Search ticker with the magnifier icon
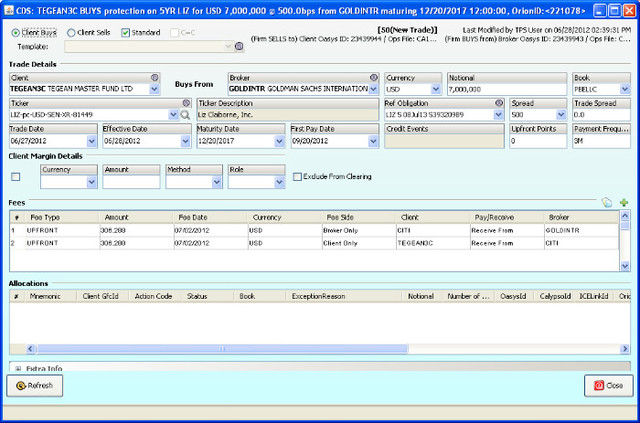 point(185,115)
